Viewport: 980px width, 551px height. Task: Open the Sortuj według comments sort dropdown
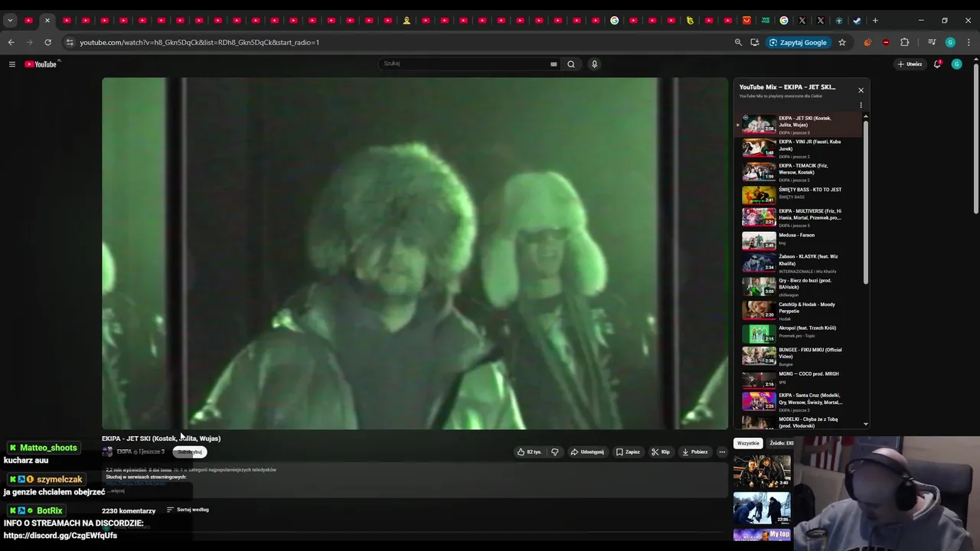pos(188,510)
